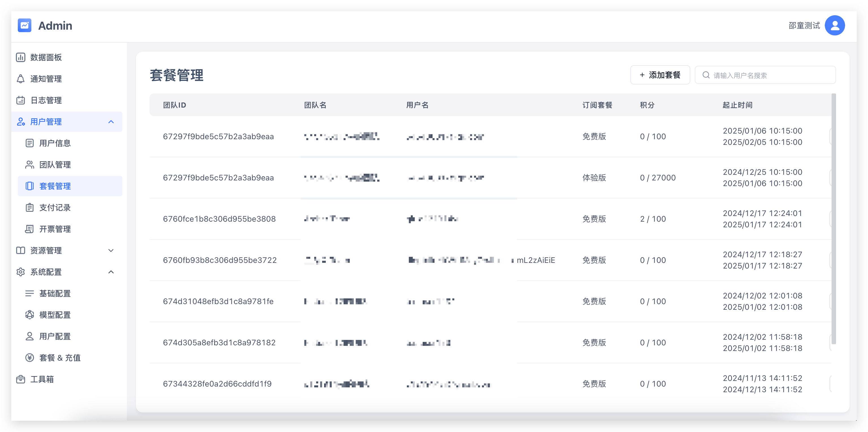Viewport: 868px width, 432px height.
Task: Expand the 资源管理 menu chevron
Action: tap(111, 250)
